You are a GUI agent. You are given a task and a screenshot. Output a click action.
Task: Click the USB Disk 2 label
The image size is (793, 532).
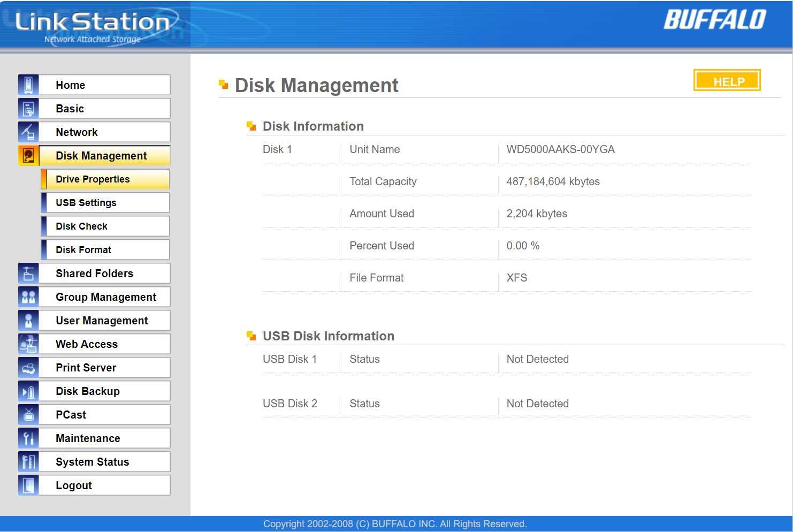[289, 404]
